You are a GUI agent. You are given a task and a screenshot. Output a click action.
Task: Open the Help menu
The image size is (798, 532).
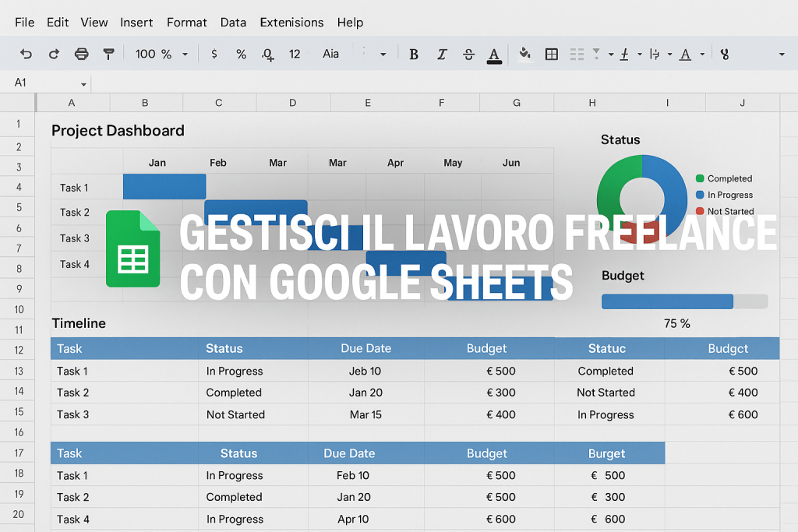click(x=350, y=23)
